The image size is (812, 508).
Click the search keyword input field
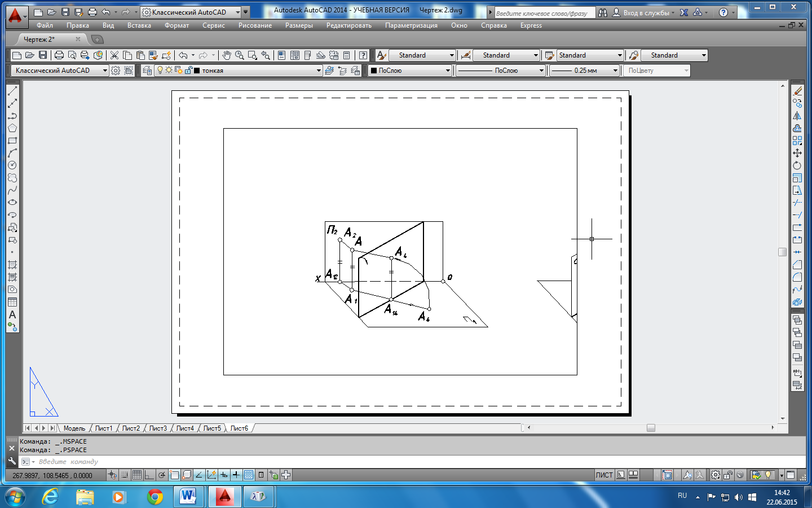545,12
